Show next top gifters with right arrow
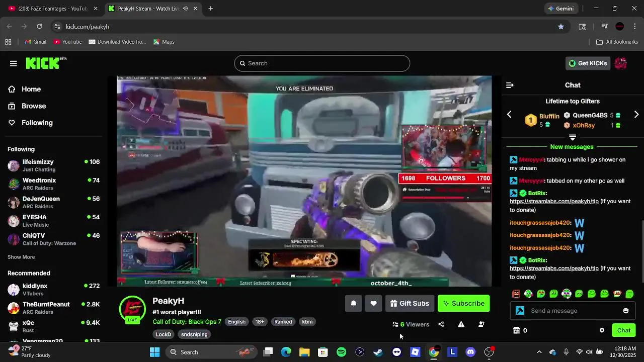The width and height of the screenshot is (644, 362). pos(636,115)
